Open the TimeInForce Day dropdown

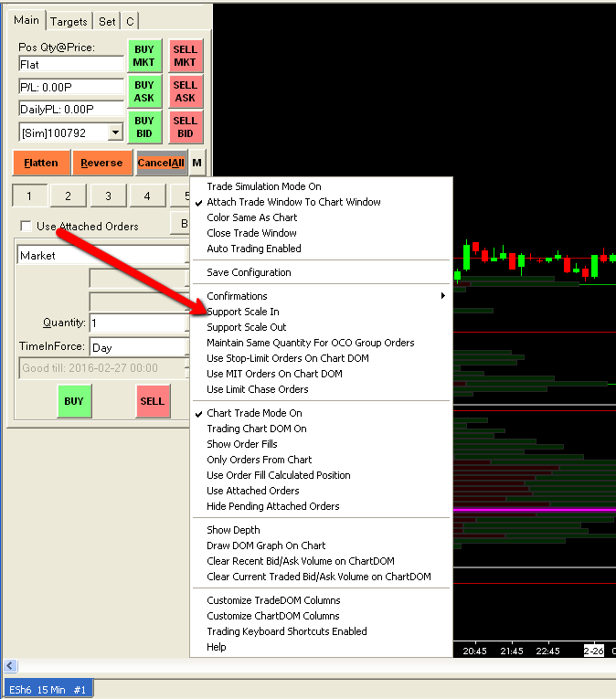tap(140, 347)
